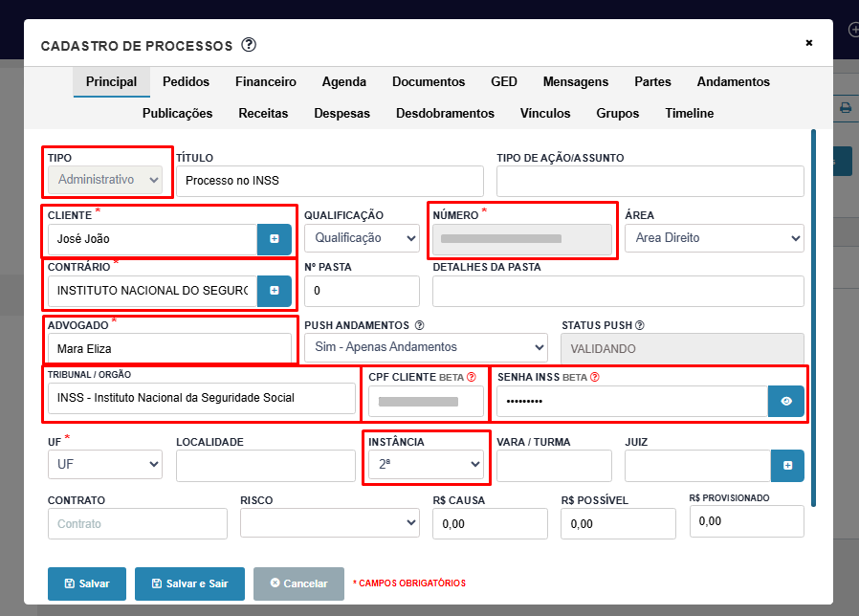Open the Receitas tab

pyautogui.click(x=263, y=114)
